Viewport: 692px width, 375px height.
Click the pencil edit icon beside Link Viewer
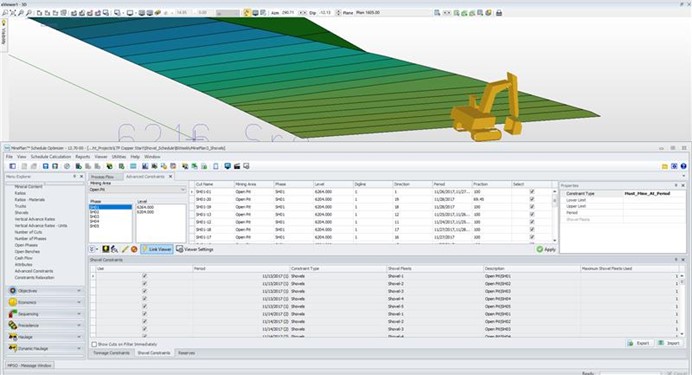pyautogui.click(x=125, y=249)
